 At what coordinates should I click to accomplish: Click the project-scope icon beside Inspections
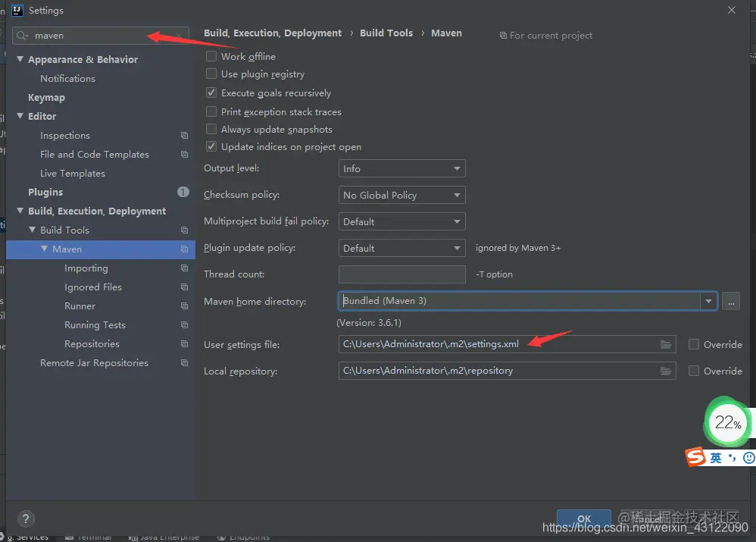click(x=184, y=136)
